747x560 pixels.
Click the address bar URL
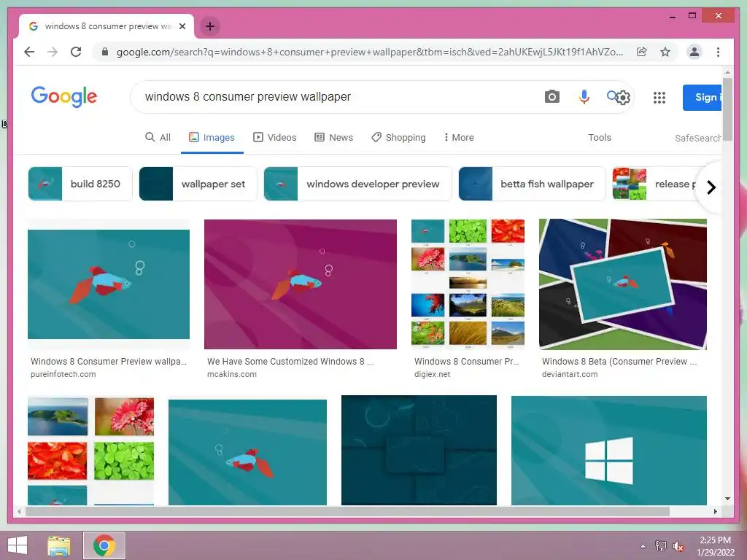pos(369,52)
